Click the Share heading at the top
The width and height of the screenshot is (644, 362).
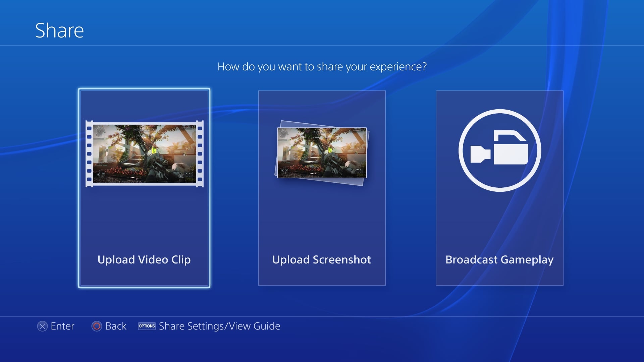pyautogui.click(x=59, y=29)
